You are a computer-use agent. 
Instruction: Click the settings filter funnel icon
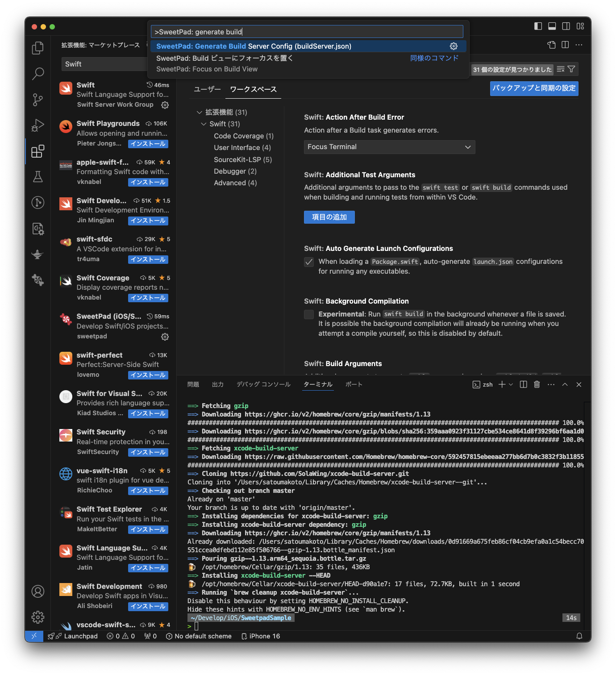pos(571,69)
